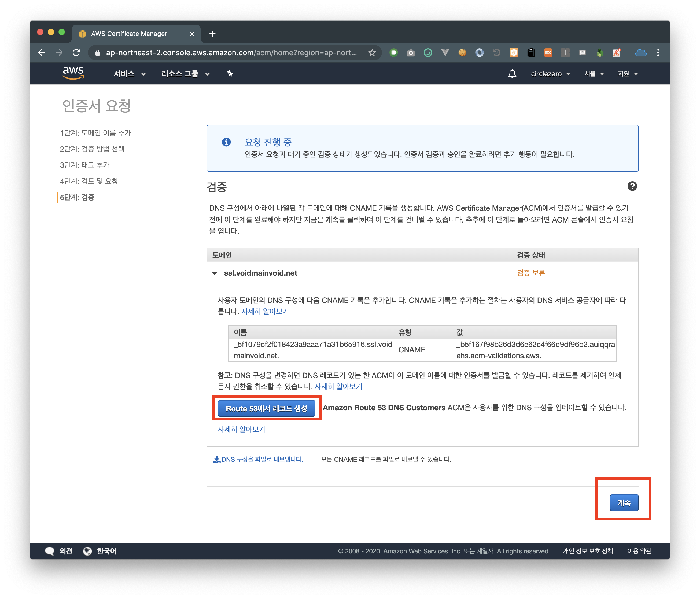Open the 서비스 dropdown menu
The height and width of the screenshot is (599, 700).
click(x=129, y=74)
